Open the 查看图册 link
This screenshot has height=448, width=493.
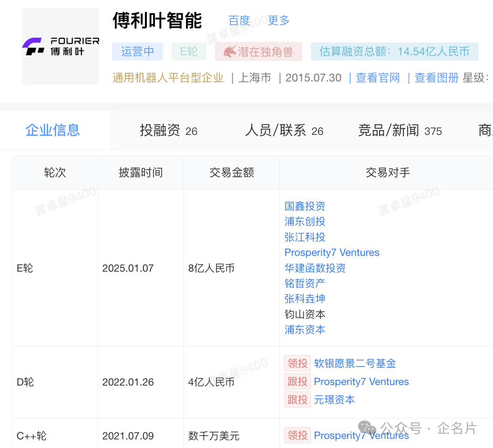click(437, 78)
